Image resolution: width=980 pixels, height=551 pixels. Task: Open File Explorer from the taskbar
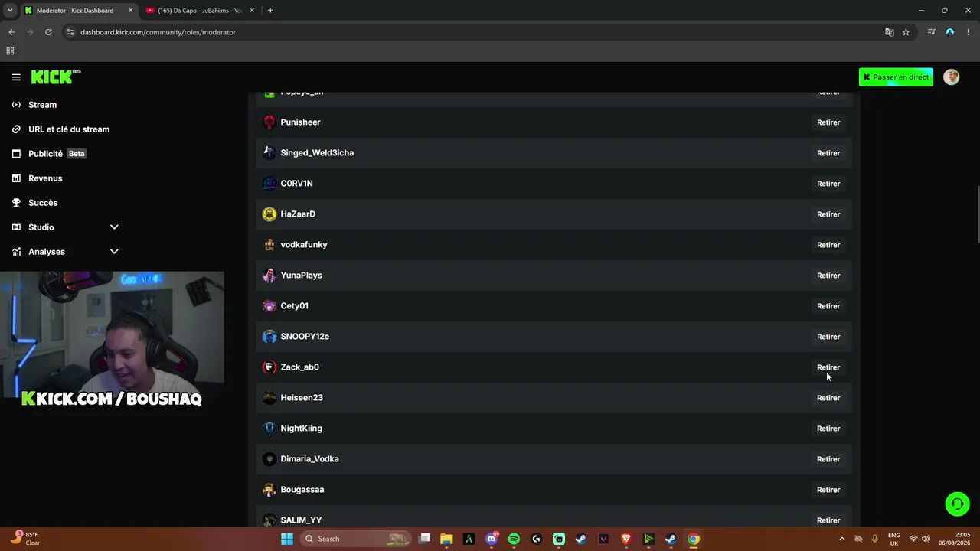click(446, 539)
